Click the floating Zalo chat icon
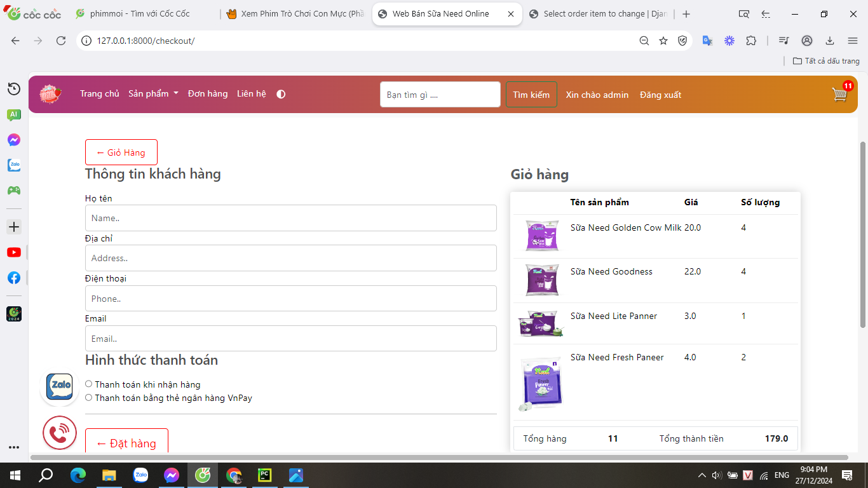 (60, 386)
